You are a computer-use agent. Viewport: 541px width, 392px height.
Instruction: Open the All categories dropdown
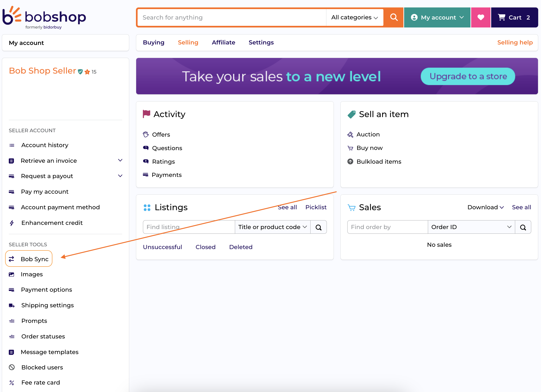[355, 17]
